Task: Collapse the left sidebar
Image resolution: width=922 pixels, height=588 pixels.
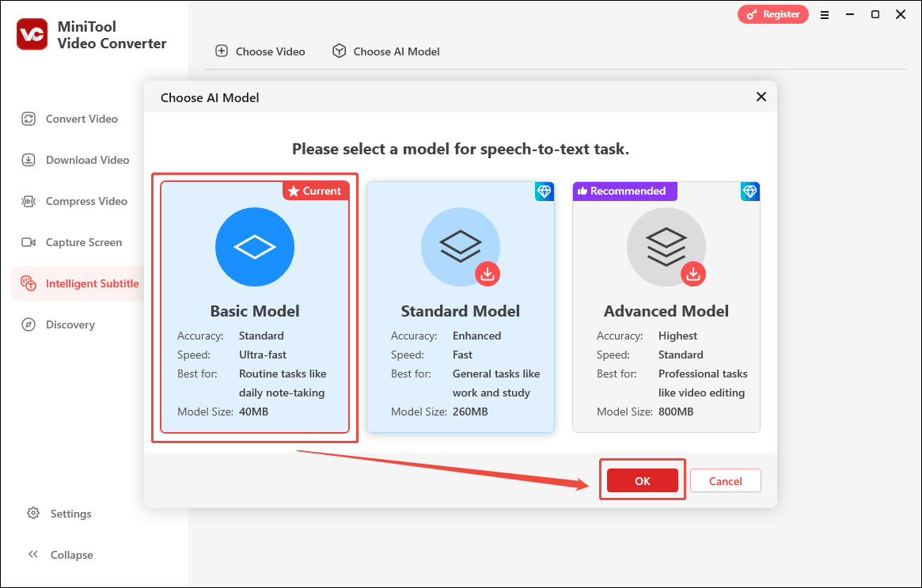Action: click(60, 555)
